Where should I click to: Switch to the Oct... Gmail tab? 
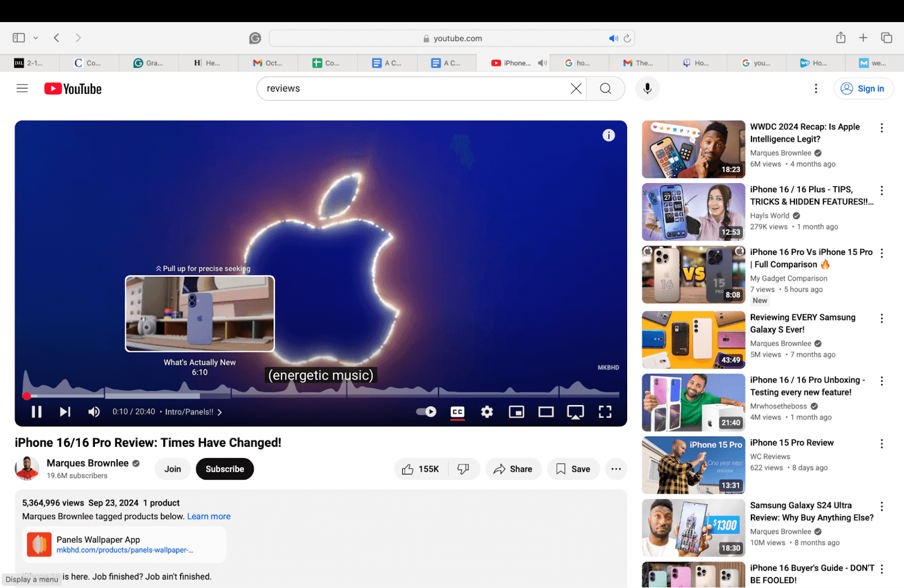[268, 63]
